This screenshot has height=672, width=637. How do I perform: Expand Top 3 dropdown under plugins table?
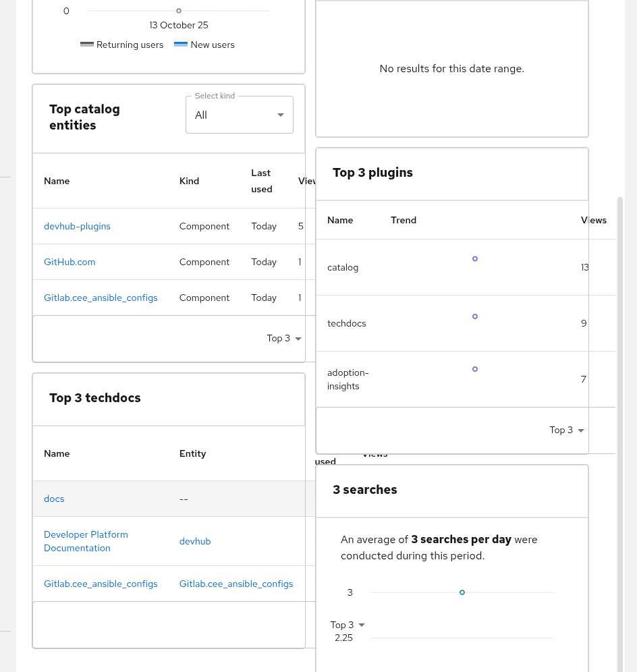[566, 430]
